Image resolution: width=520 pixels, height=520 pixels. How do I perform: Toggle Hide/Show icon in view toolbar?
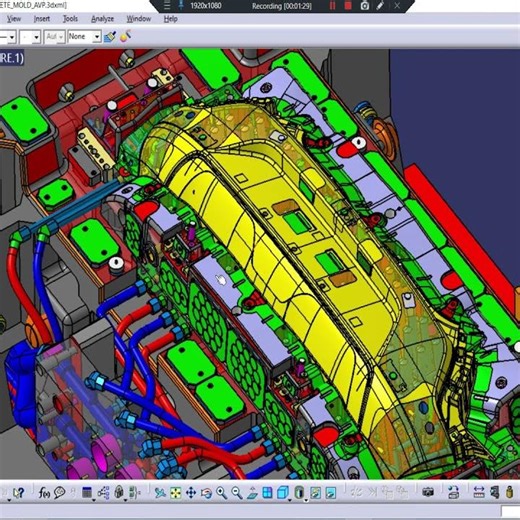point(316,493)
